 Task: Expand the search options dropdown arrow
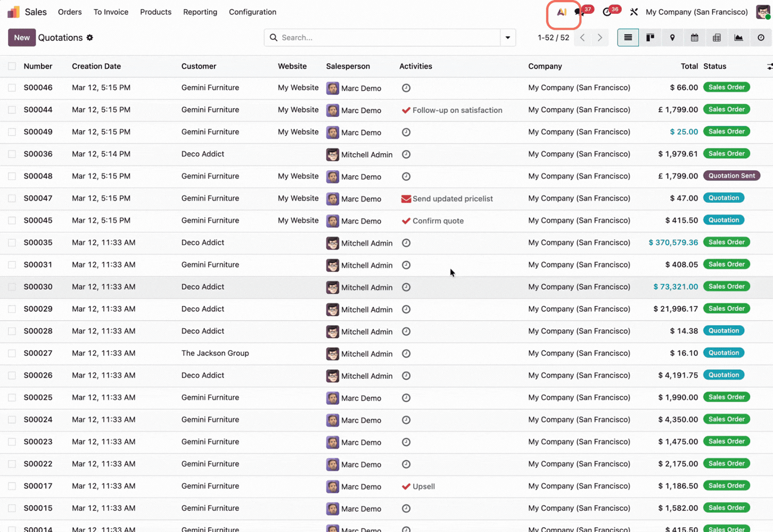pyautogui.click(x=507, y=38)
